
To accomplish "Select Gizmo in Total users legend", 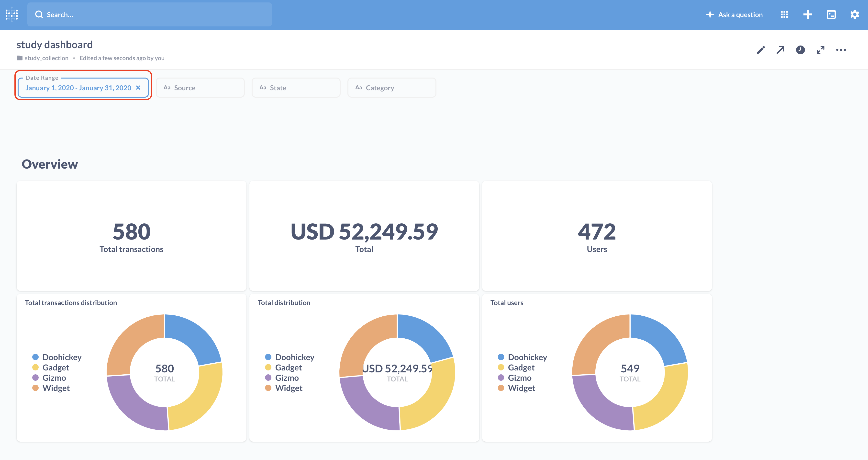I will [x=515, y=378].
